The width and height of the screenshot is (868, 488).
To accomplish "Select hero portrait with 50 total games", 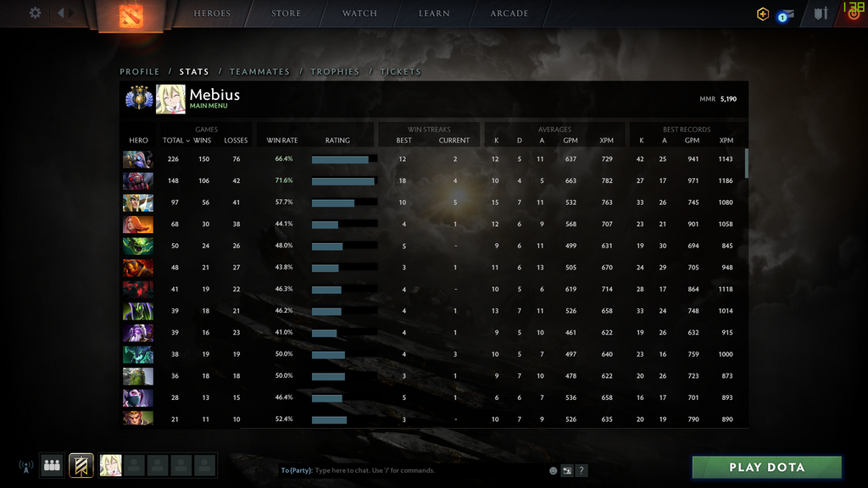I will pos(138,246).
